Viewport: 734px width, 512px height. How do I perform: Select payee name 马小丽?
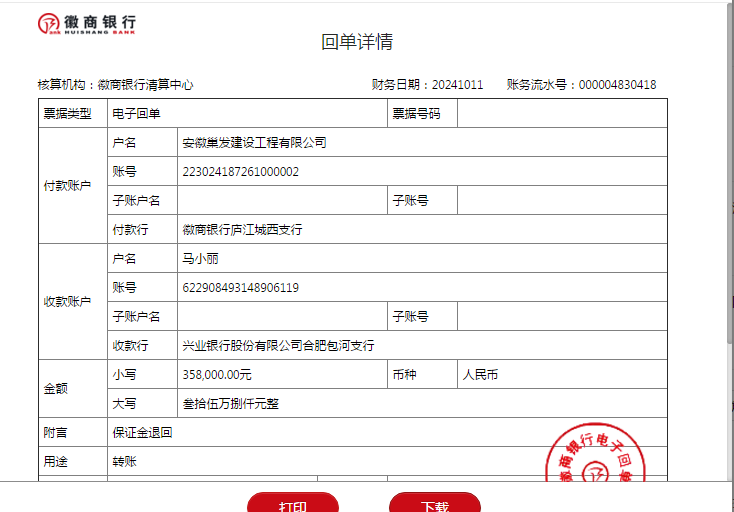coord(200,259)
